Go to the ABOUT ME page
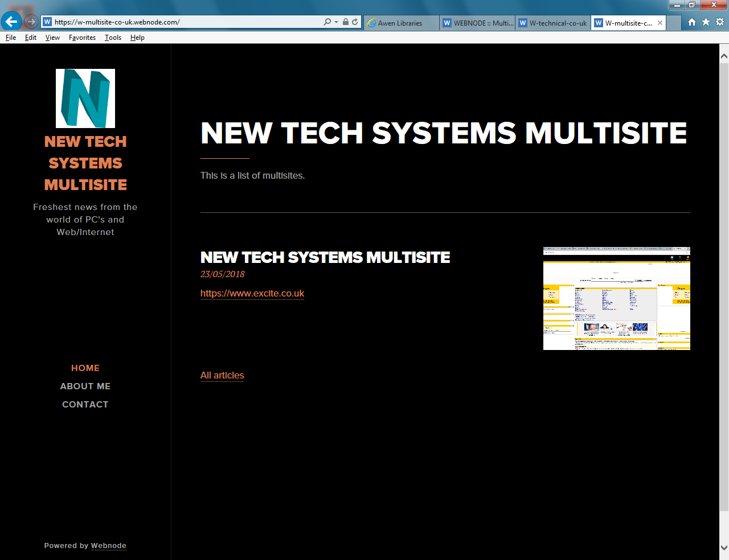 [85, 386]
